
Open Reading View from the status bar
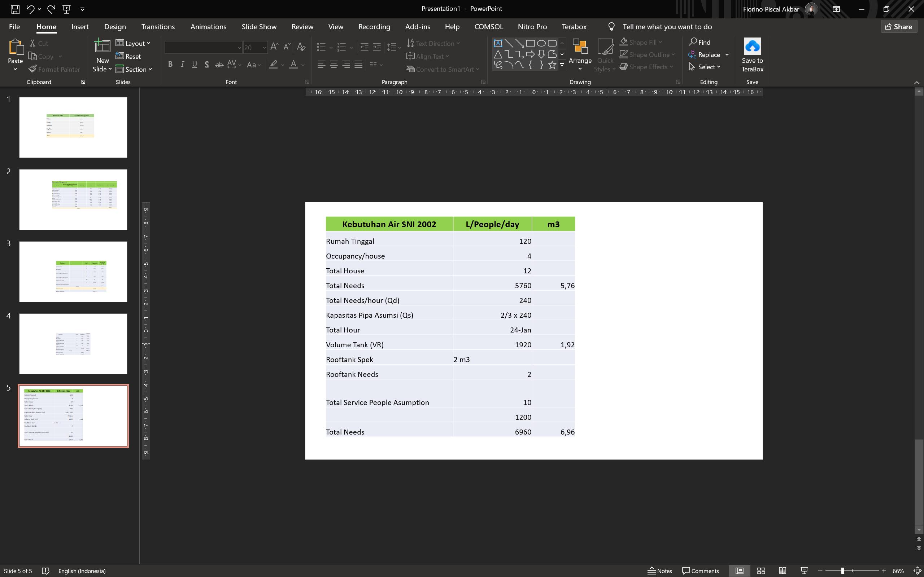pos(783,571)
